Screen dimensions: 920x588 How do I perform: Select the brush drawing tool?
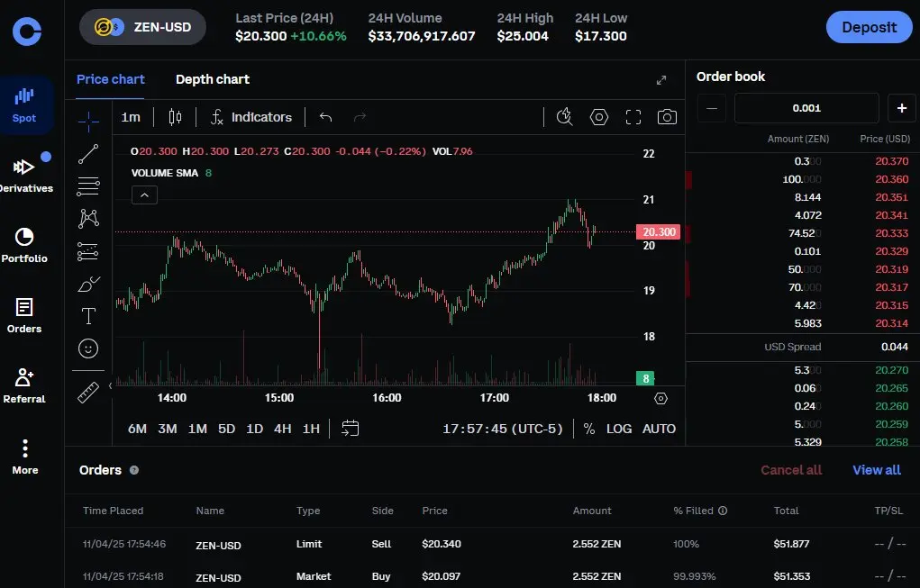point(88,284)
